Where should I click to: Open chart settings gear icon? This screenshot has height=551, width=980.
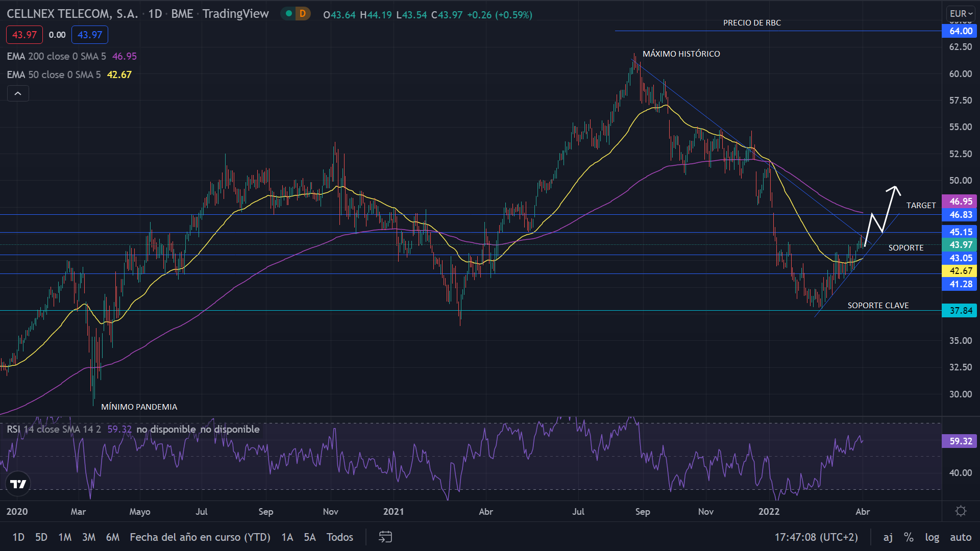(961, 511)
